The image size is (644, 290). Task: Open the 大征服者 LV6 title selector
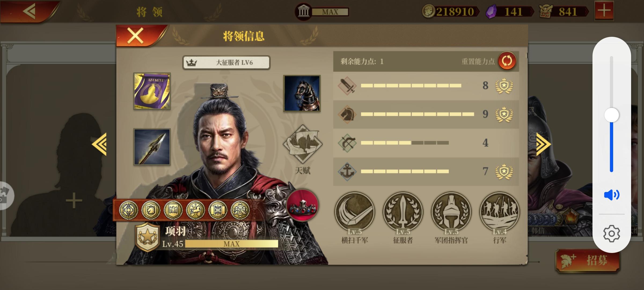click(x=226, y=63)
